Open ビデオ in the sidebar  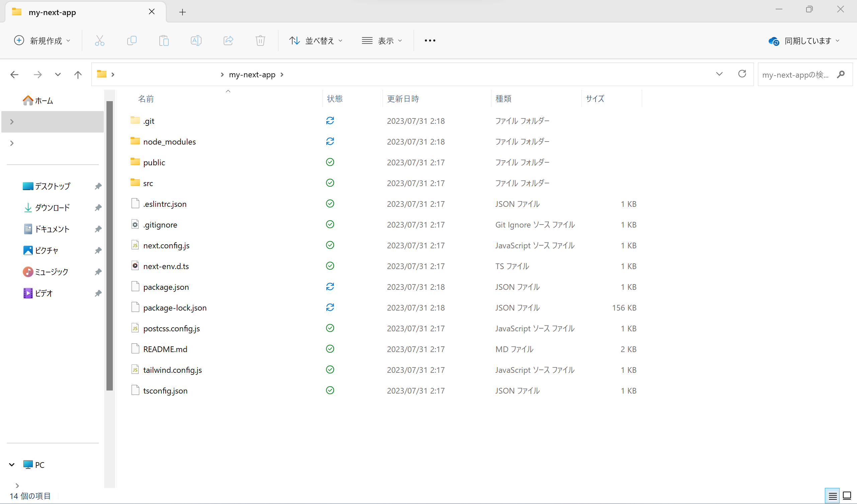[x=38, y=293]
